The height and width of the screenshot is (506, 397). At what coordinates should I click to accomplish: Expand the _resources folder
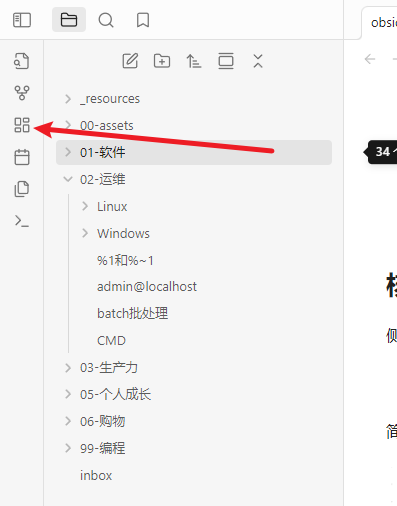[x=68, y=99]
